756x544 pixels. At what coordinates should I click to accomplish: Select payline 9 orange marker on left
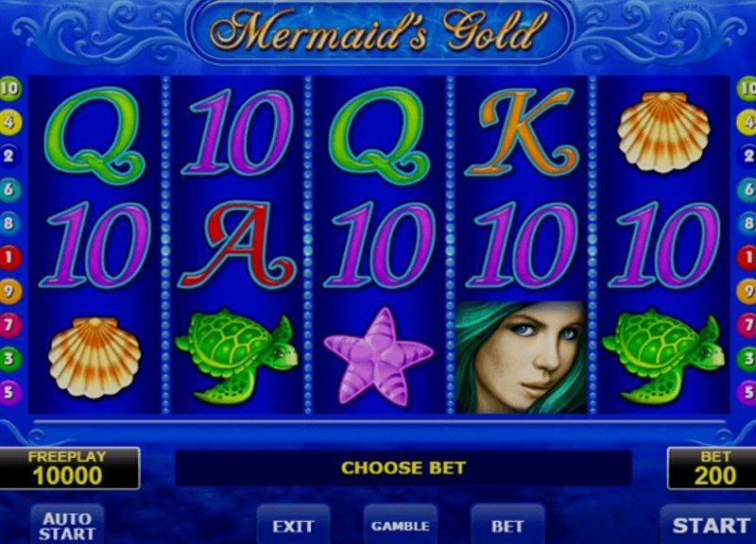click(x=9, y=291)
